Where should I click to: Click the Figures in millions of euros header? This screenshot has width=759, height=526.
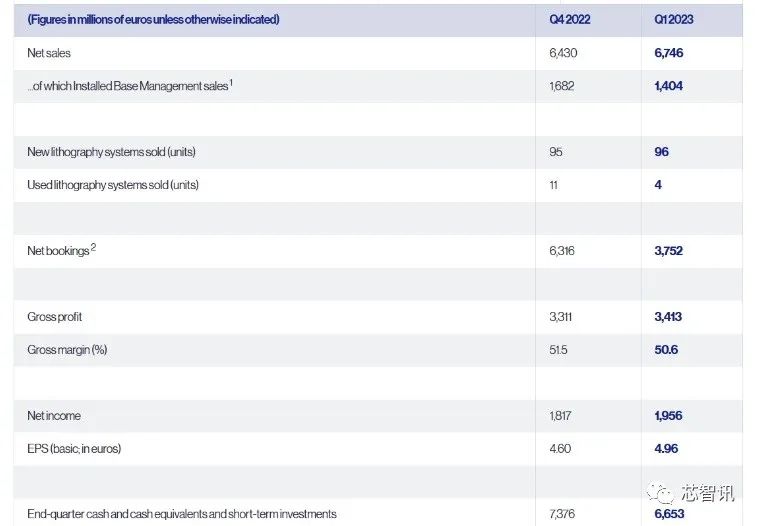[153, 19]
